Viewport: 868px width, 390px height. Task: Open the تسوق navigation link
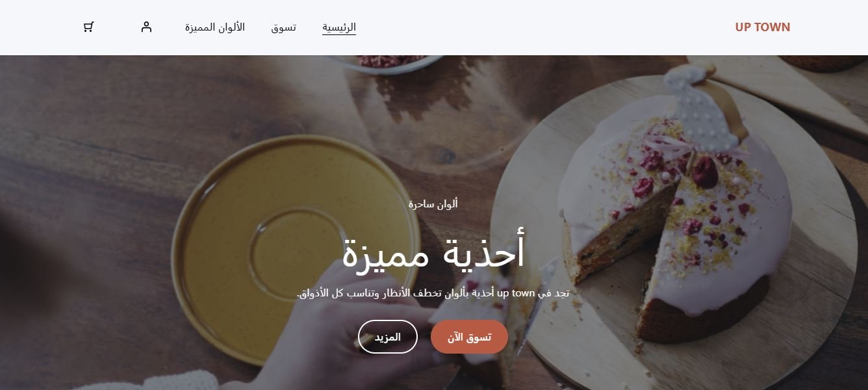coord(283,27)
